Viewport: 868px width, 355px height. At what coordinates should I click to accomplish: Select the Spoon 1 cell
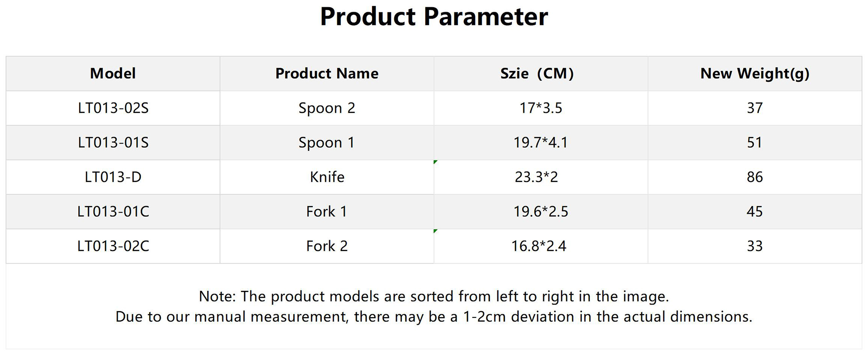click(326, 143)
